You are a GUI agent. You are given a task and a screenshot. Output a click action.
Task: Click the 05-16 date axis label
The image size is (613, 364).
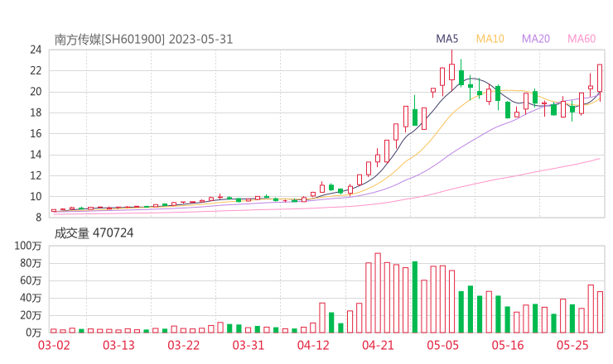(x=508, y=345)
